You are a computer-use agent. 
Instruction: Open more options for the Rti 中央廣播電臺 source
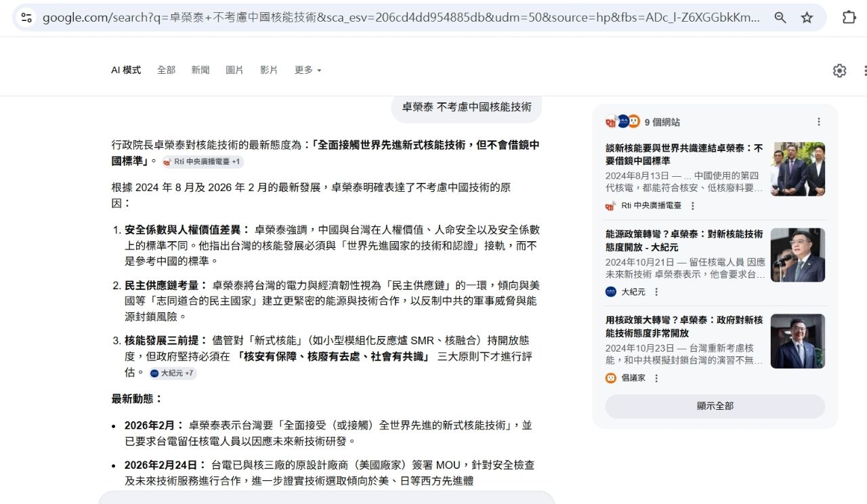pos(692,206)
